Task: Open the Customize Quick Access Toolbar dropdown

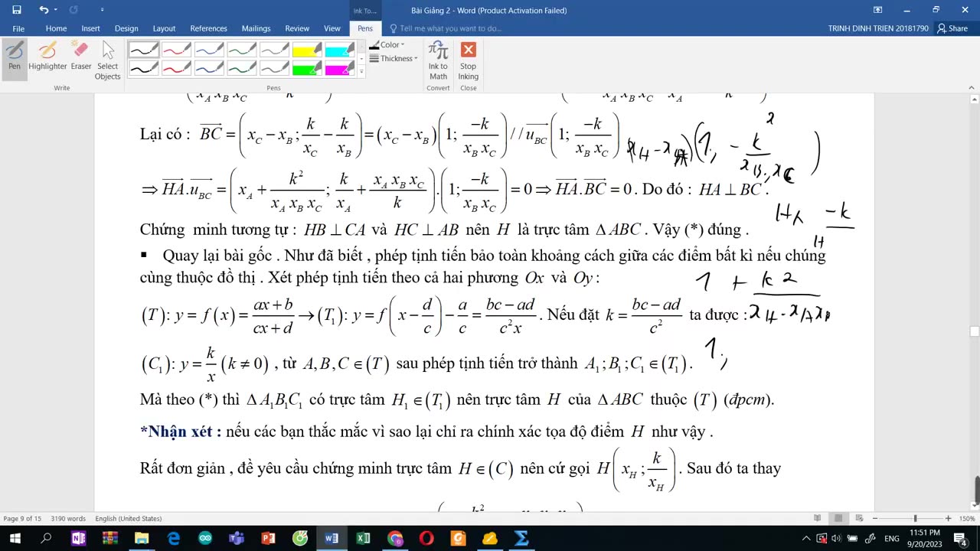Action: point(103,10)
